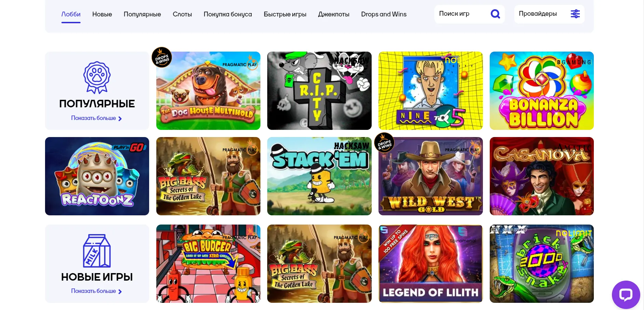Viewport: 644px width, 310px height.
Task: Expand new games via chevron arrow
Action: (x=120, y=292)
